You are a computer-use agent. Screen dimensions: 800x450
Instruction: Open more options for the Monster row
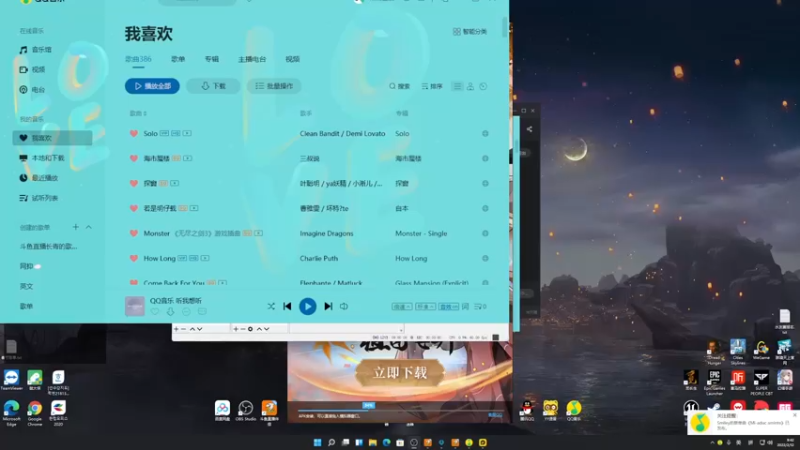485,233
